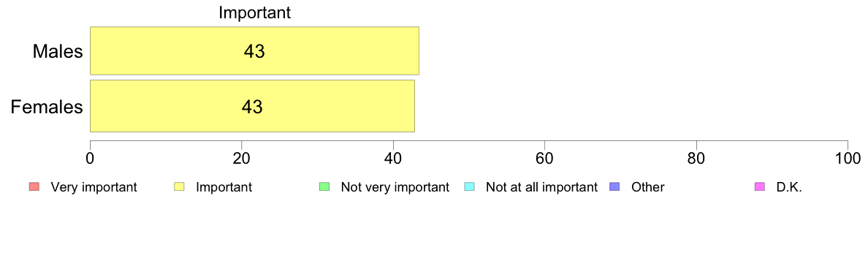The width and height of the screenshot is (868, 269).
Task: Click the axis tick labeled 60
Action: [x=545, y=158]
